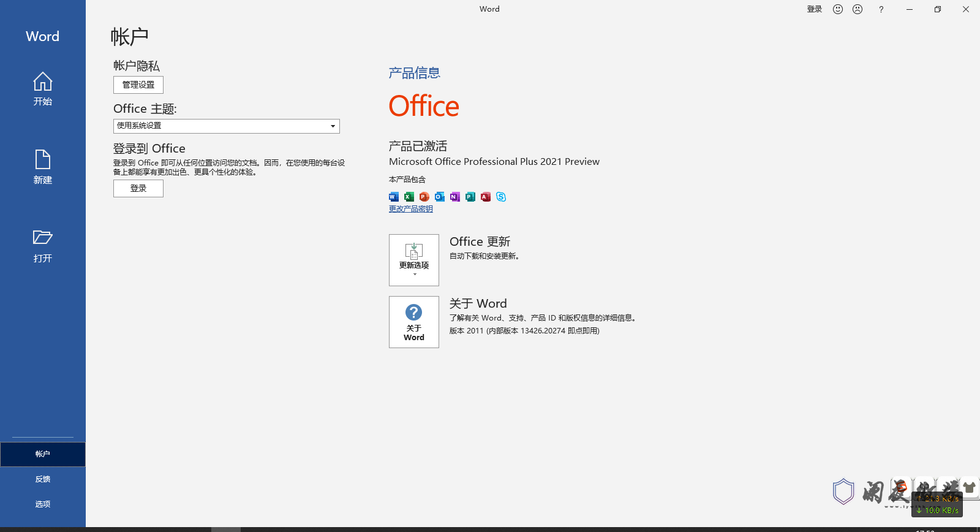The width and height of the screenshot is (980, 532).
Task: Click the Excel app icon in product list
Action: (x=409, y=197)
